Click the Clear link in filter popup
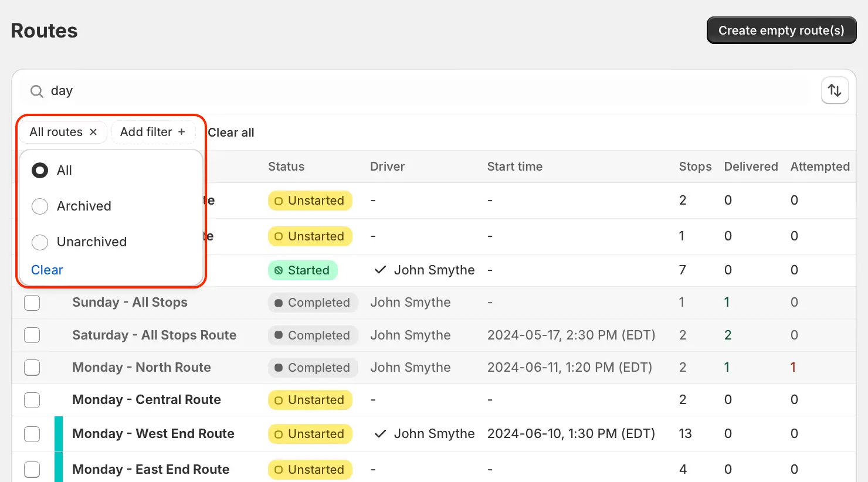Screen dimensions: 868x482 click(x=47, y=270)
